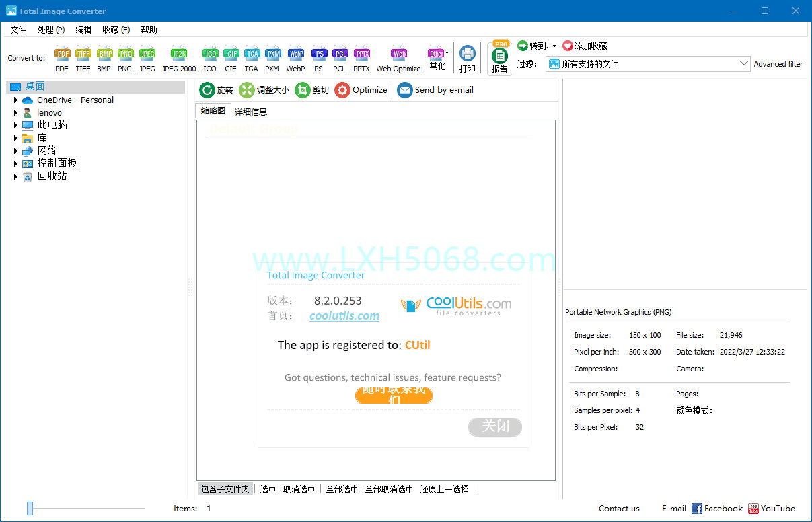Choose PS as the output format
Screen dimensions: 812x522
click(319, 59)
